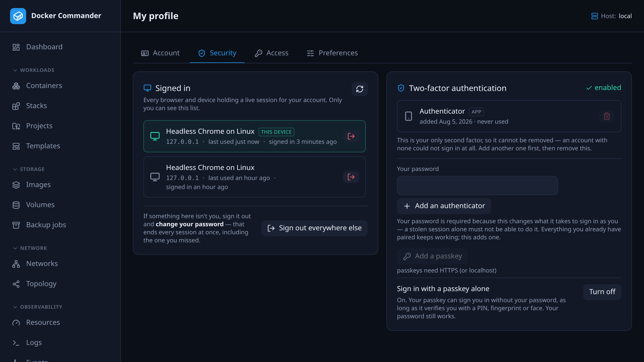644x362 pixels.
Task: Open Volumes page
Action: pos(60,205)
